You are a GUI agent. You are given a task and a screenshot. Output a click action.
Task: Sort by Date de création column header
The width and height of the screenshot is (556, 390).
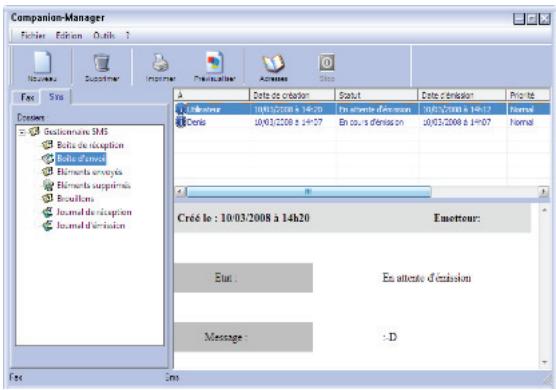click(x=292, y=95)
